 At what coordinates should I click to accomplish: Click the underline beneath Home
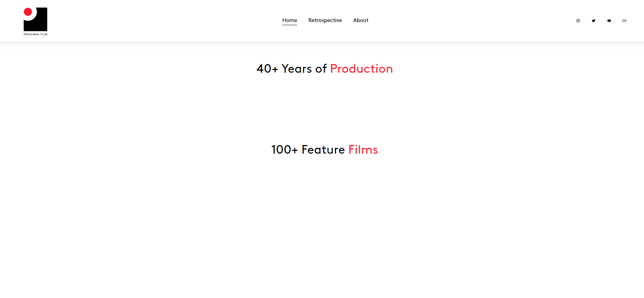pyautogui.click(x=289, y=25)
